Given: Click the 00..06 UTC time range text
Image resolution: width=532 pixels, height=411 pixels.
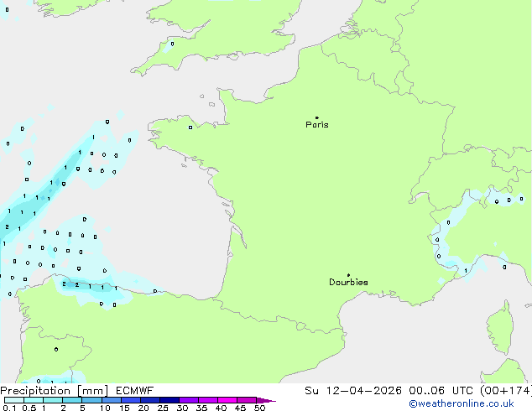Looking at the screenshot, I should pyautogui.click(x=440, y=391).
